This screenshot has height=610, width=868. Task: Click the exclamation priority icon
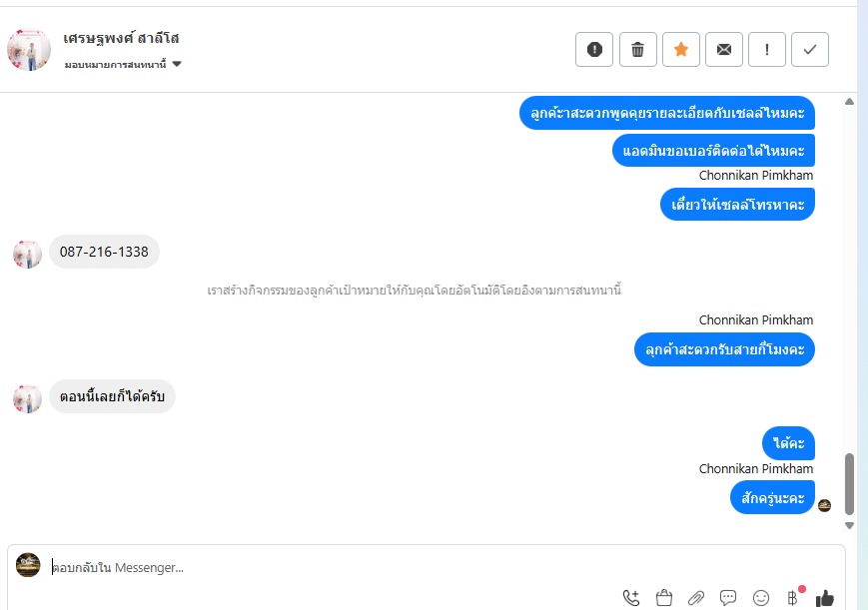767,50
